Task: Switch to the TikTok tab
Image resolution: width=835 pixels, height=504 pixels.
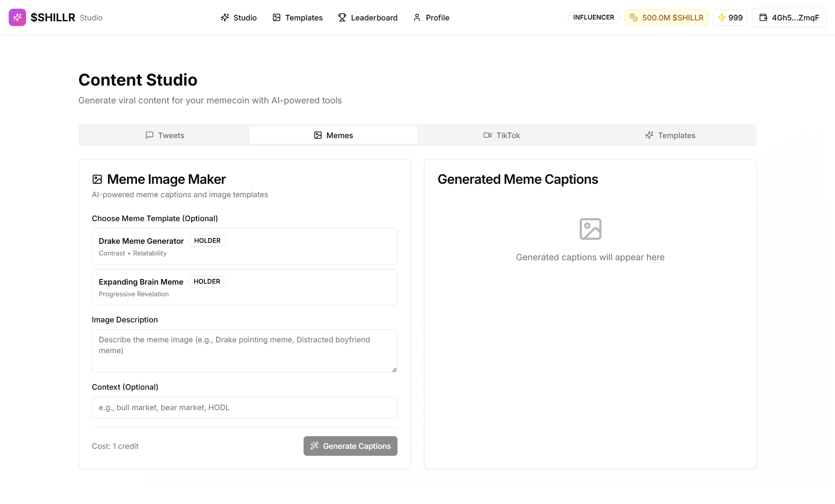Action: point(501,135)
